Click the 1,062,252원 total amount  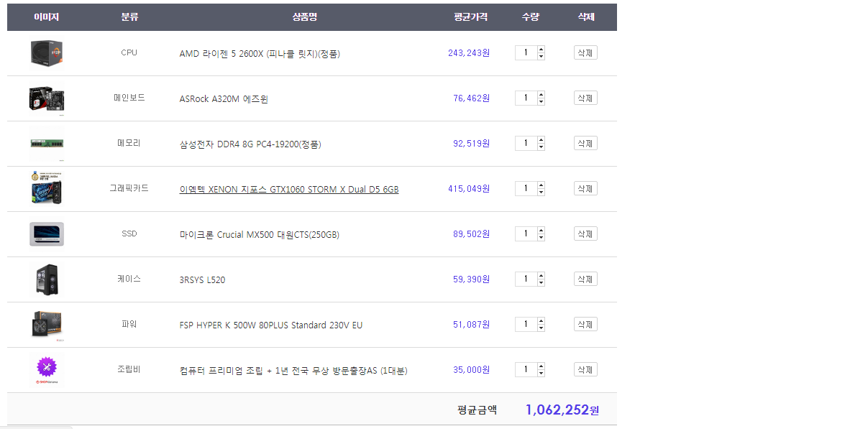[x=562, y=410]
